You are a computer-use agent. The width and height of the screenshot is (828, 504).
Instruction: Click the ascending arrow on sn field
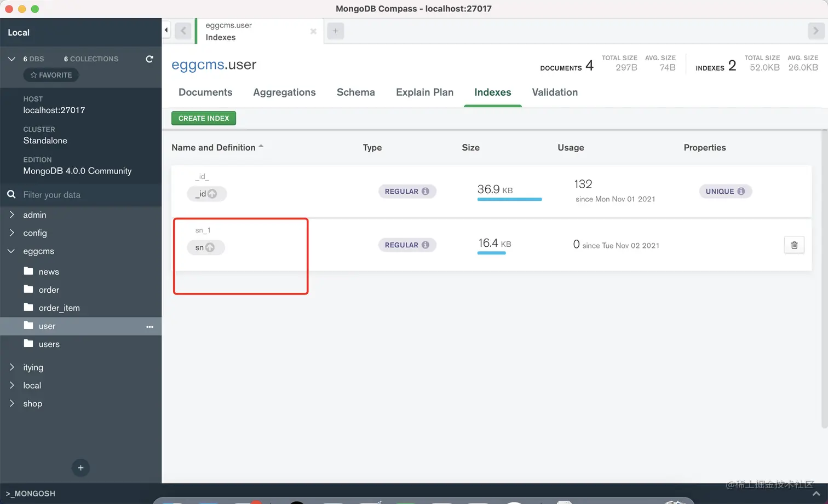pyautogui.click(x=210, y=247)
